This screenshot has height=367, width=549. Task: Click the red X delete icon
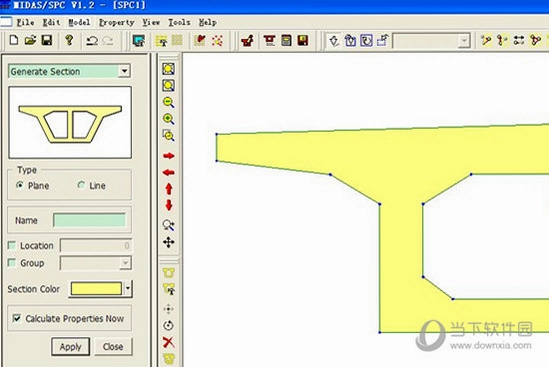[x=168, y=342]
